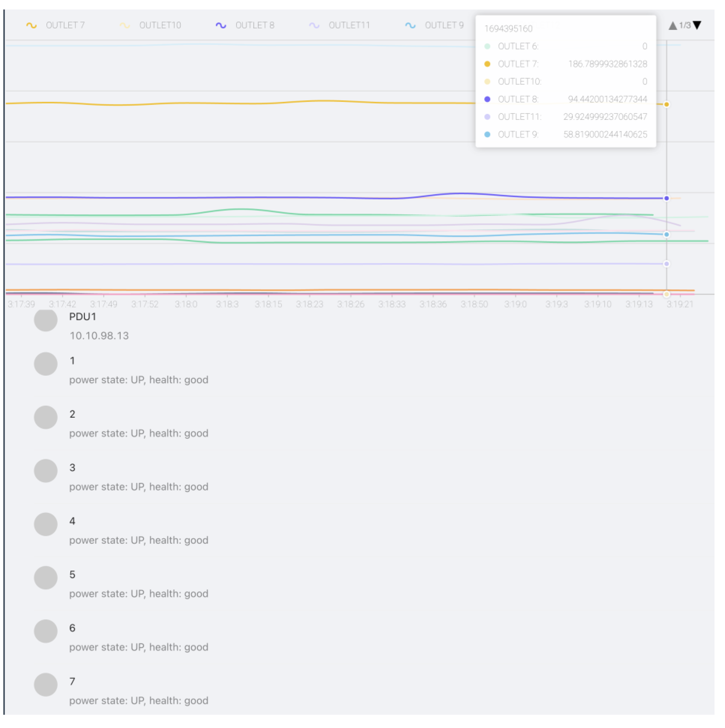
Task: Click the OUTLET 7 data point marker
Action: (x=667, y=104)
